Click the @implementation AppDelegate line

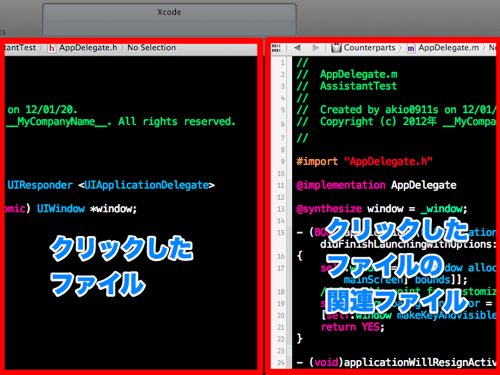376,185
